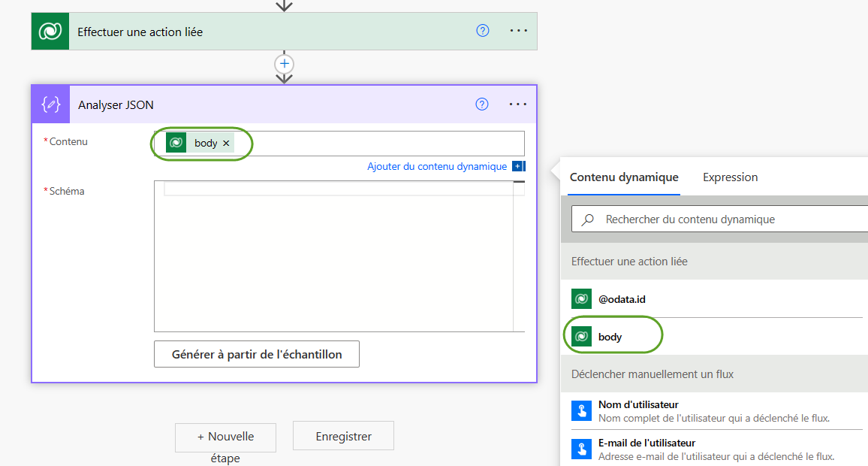Open more options menu for Effectuer une action liée
Image resolution: width=868 pixels, height=466 pixels.
(518, 31)
